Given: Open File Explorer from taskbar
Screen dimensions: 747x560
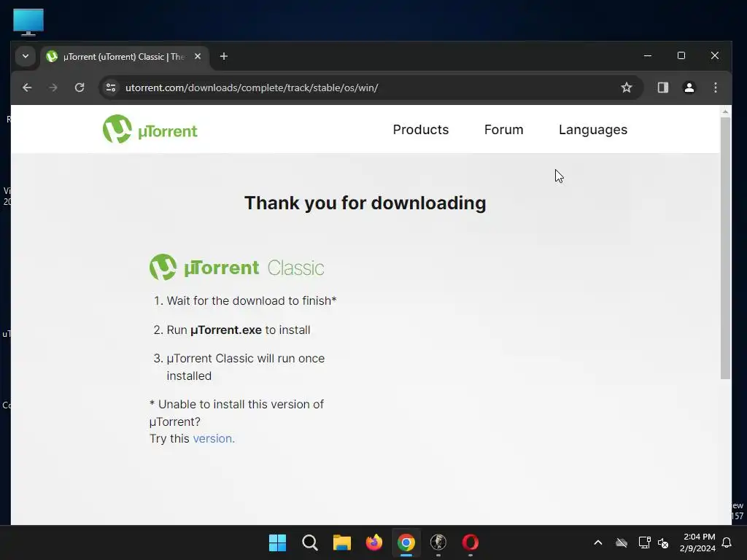Looking at the screenshot, I should point(341,542).
